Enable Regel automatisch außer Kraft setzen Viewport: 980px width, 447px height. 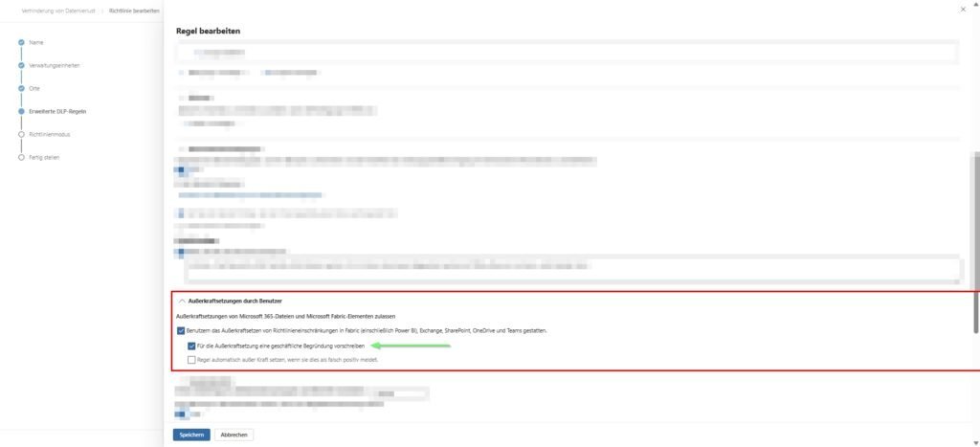(191, 360)
